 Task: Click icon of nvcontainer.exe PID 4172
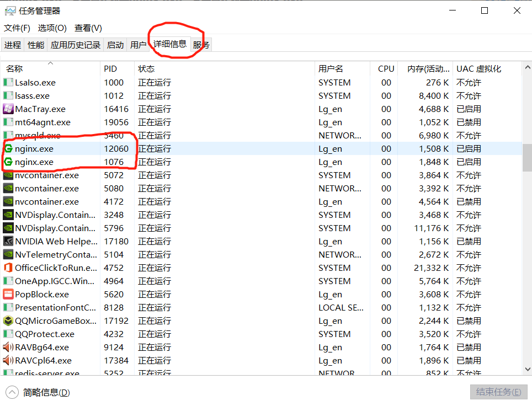coord(8,201)
